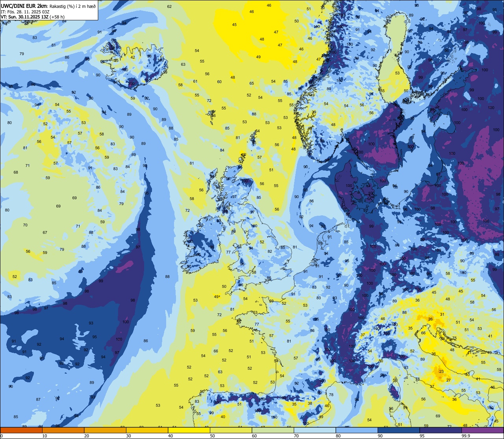Click the 95–99.9 navy legend swatch

(x=441, y=430)
